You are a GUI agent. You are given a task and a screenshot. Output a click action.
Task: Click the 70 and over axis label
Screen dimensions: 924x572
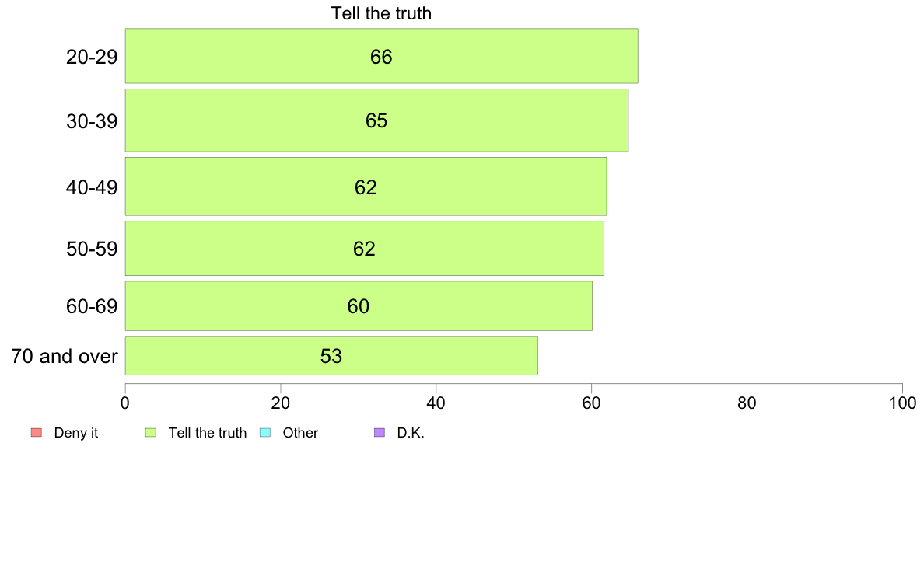(x=65, y=356)
